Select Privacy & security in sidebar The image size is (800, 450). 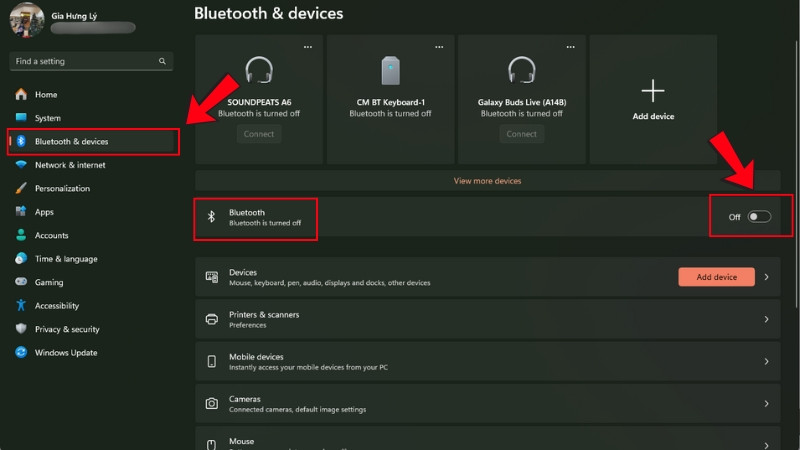91,329
